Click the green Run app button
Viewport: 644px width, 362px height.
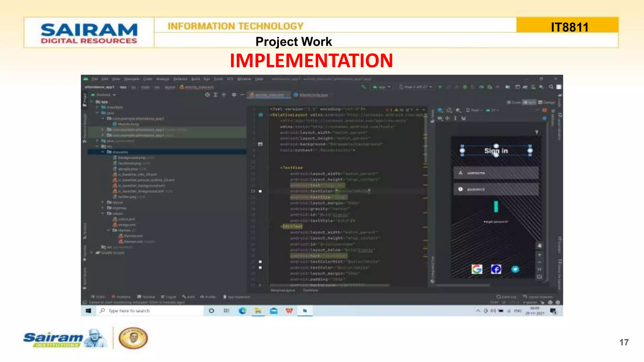click(x=440, y=87)
